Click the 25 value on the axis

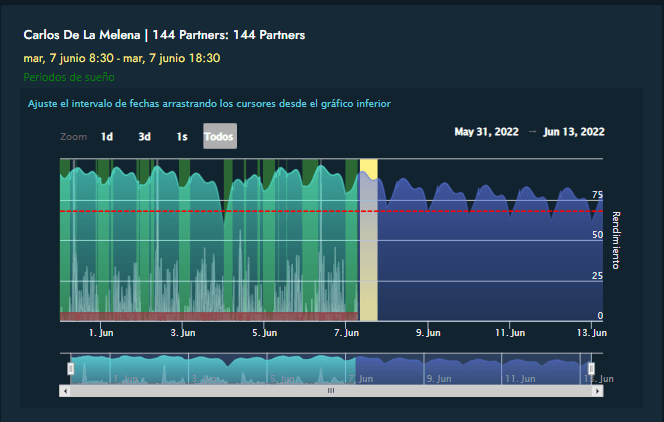[x=597, y=276]
